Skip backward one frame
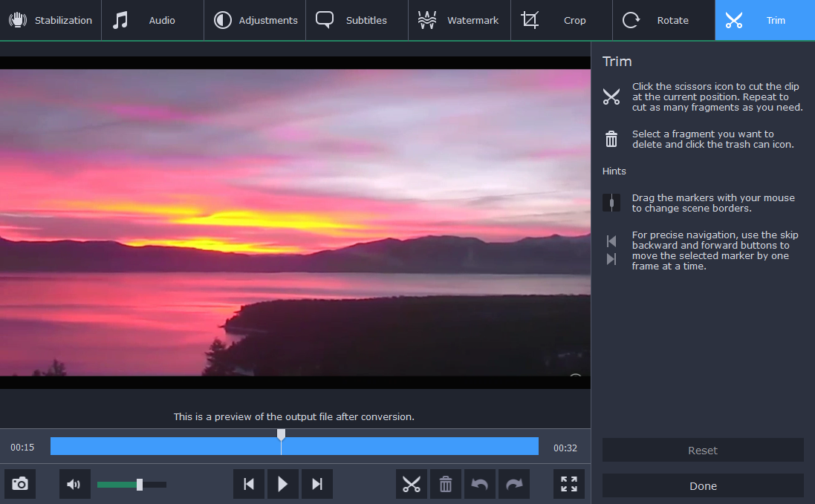815x504 pixels. [x=249, y=484]
